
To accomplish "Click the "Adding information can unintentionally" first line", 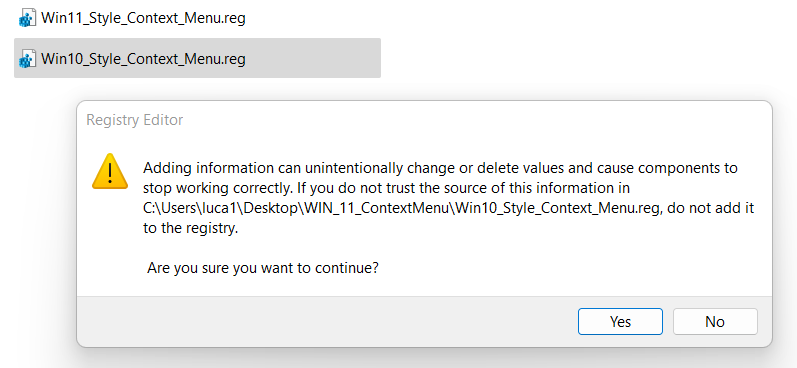I will click(440, 168).
